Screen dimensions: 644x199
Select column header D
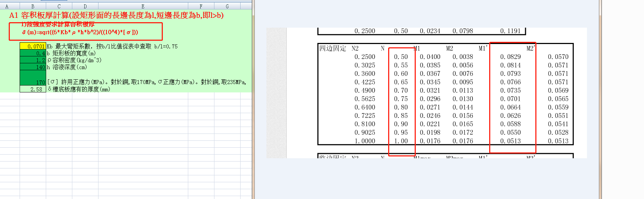coord(85,6)
